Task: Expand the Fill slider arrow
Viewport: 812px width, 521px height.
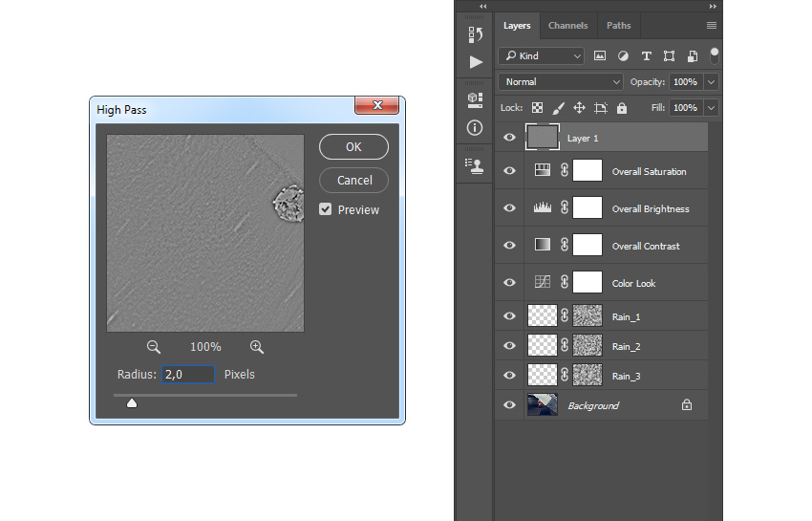Action: click(x=712, y=108)
